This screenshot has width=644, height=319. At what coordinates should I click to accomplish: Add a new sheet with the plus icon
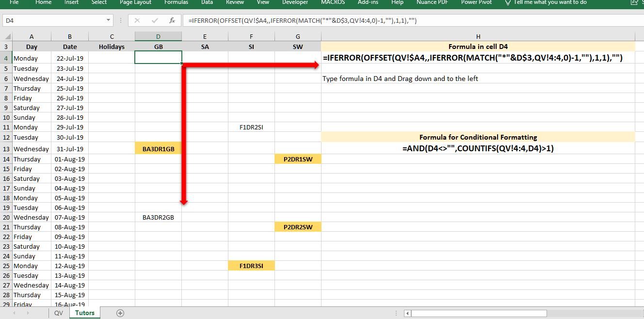121,313
